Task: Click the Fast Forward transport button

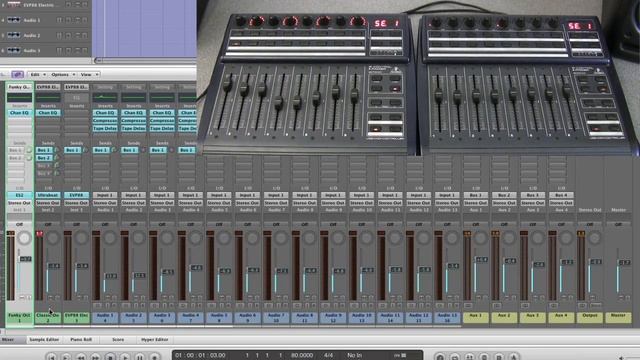Action: click(96, 357)
